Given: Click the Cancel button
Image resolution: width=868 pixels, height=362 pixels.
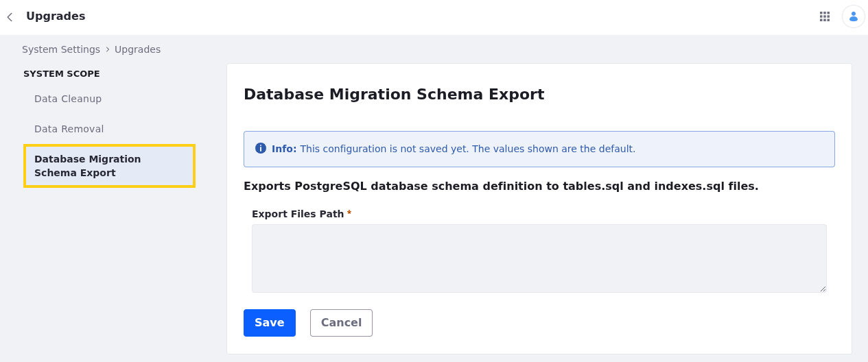Looking at the screenshot, I should point(341,323).
